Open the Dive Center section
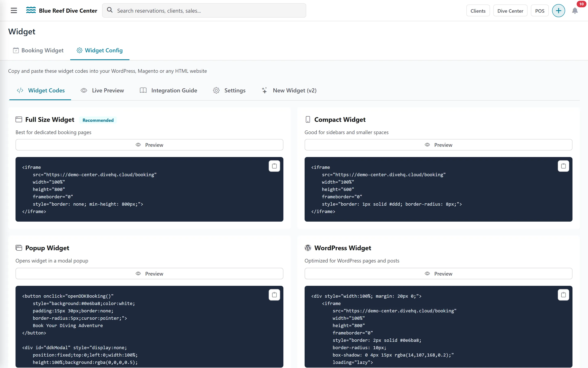 click(510, 11)
